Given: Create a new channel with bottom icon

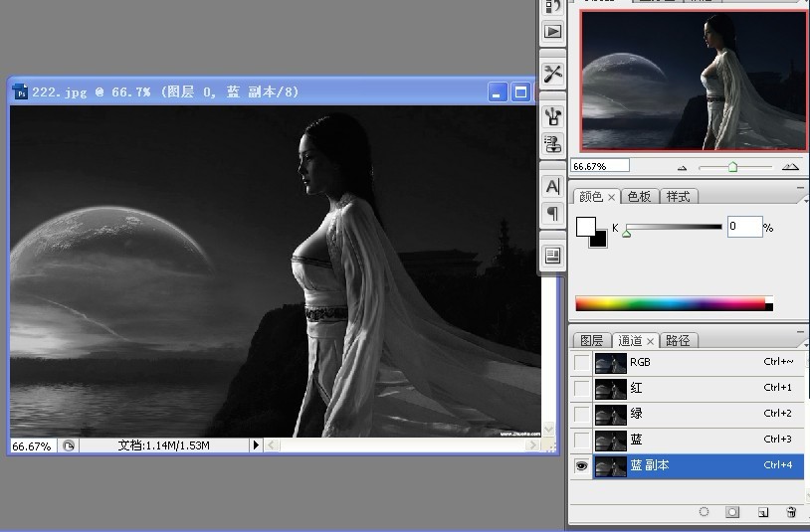Looking at the screenshot, I should [x=762, y=512].
